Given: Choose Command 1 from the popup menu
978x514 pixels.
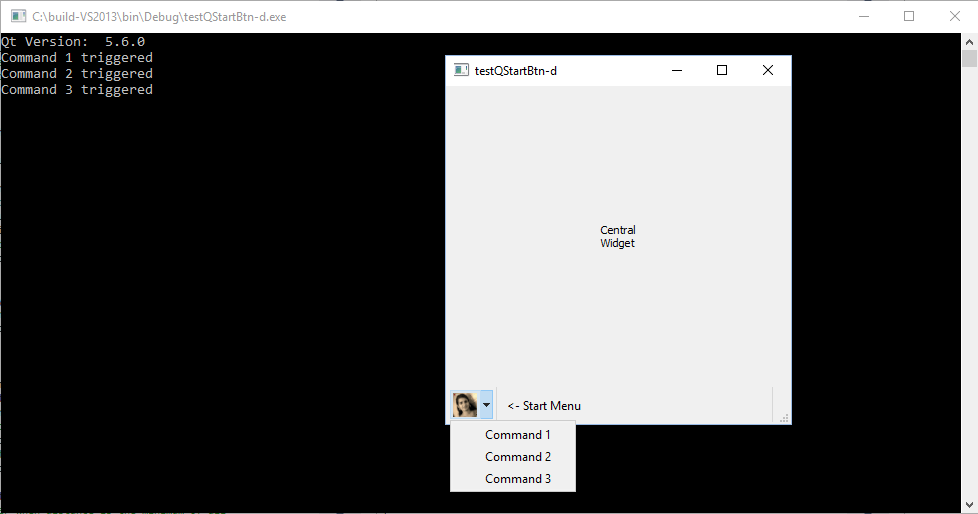Looking at the screenshot, I should [x=513, y=435].
